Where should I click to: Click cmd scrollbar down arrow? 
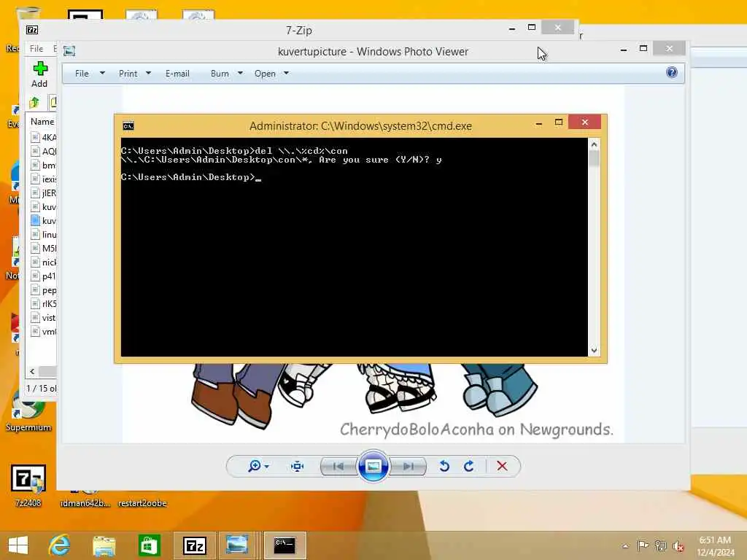pyautogui.click(x=594, y=351)
